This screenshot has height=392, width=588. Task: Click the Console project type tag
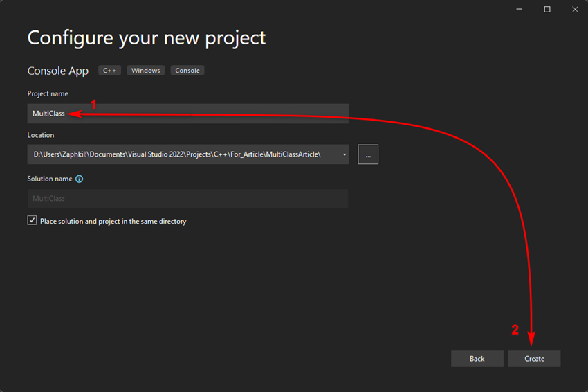187,71
